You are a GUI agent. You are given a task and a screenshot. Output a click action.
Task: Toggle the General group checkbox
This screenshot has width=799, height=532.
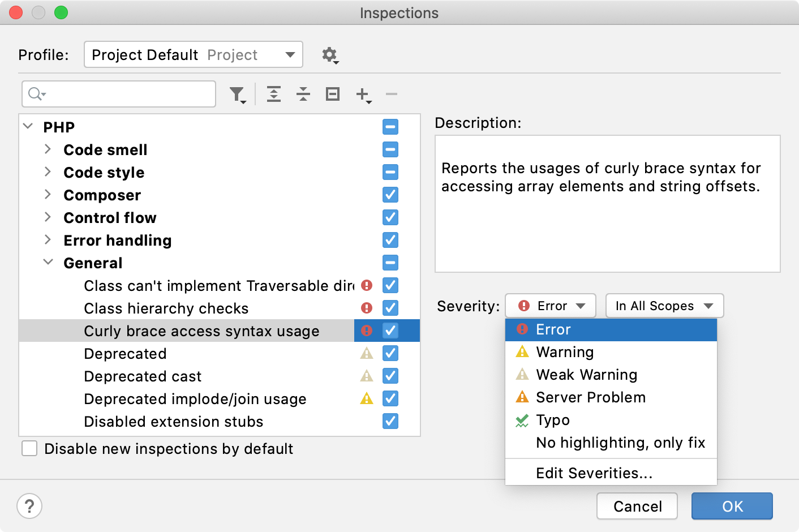[x=390, y=263]
